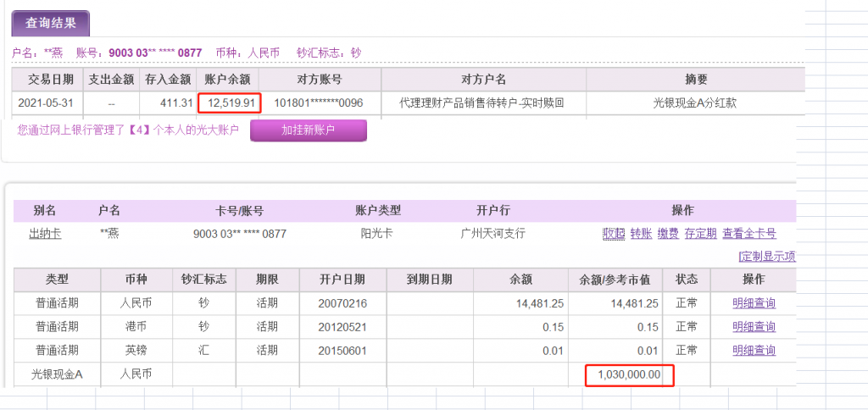Click the 对方账号 column header
This screenshot has height=410, width=868.
[x=320, y=80]
